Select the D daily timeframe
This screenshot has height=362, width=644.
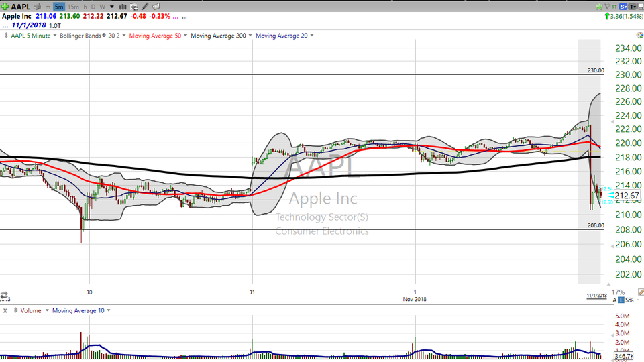(x=93, y=6)
